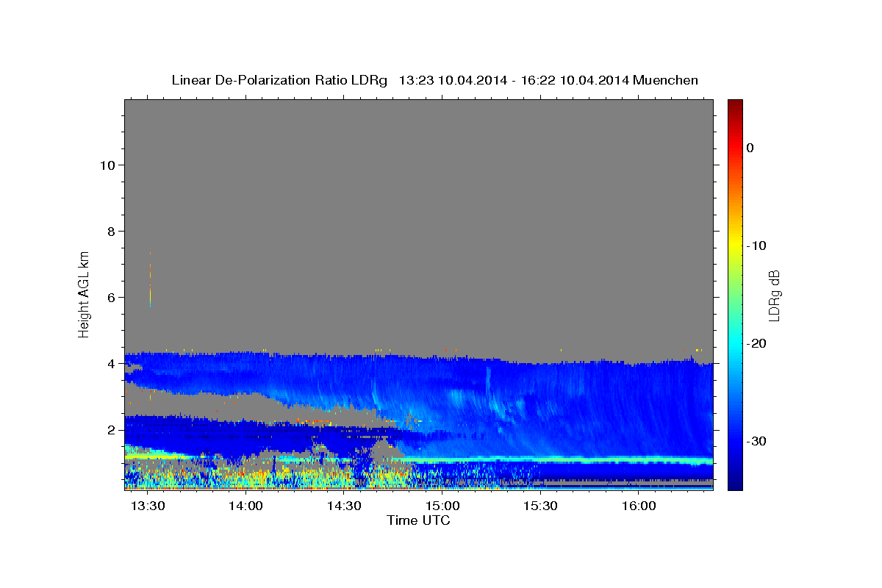The height and width of the screenshot is (588, 882).
Task: Click the 'Muenchen' location text in title
Action: tap(665, 80)
